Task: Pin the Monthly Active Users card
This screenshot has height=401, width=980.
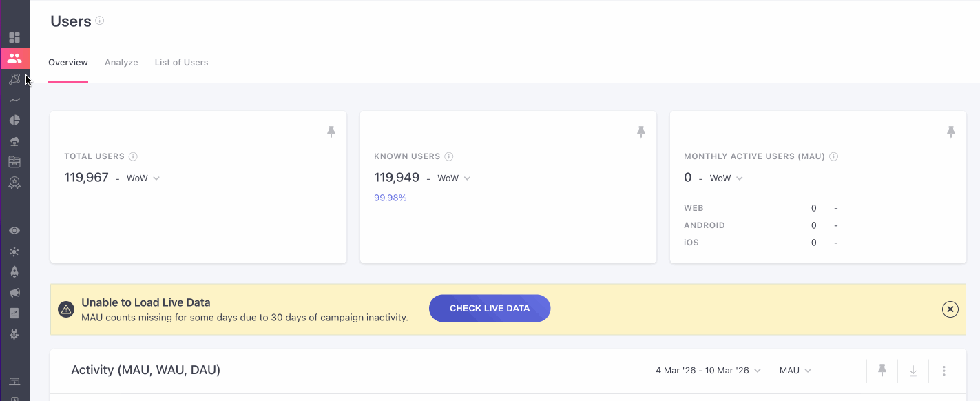Action: [951, 132]
